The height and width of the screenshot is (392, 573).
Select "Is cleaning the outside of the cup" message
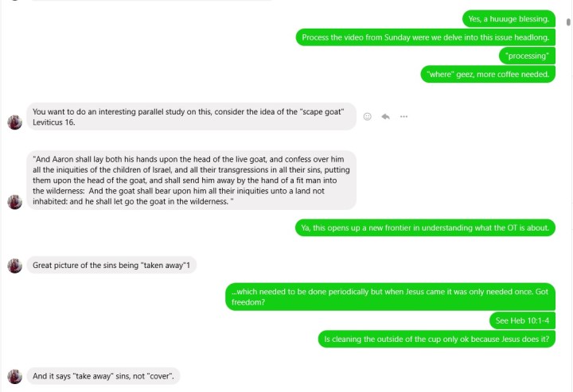click(x=436, y=339)
